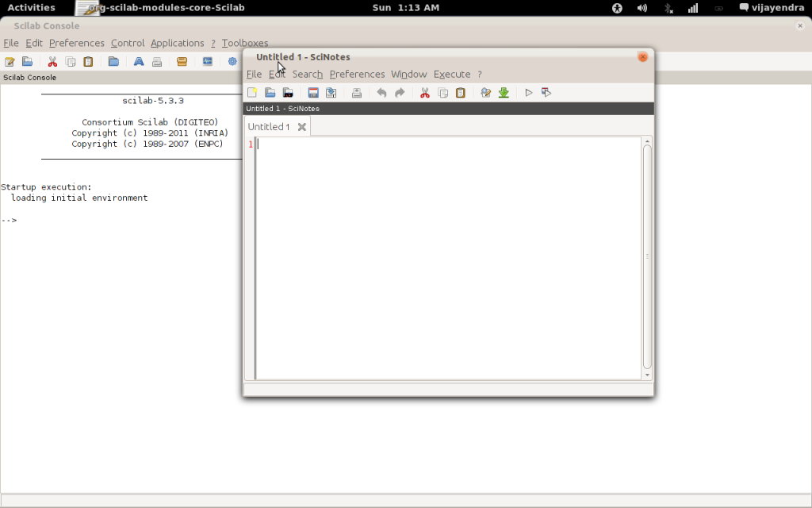This screenshot has width=812, height=508.
Task: Open the SciNotes ? help menu
Action: [480, 74]
